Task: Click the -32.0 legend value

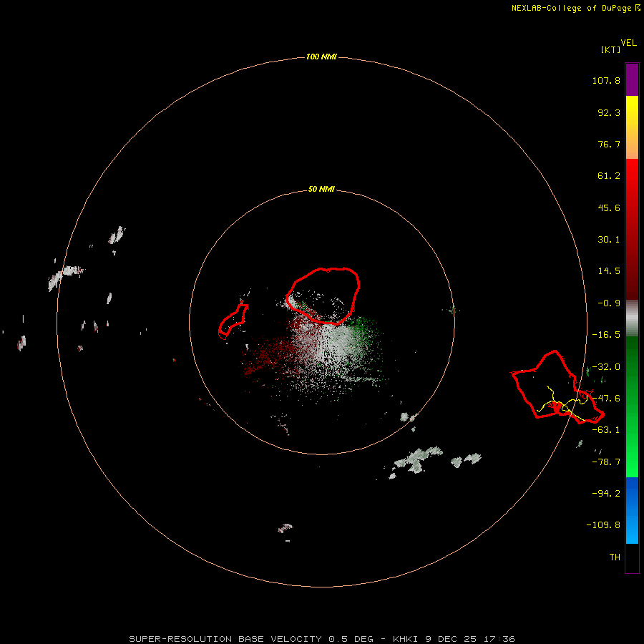Action: [606, 367]
